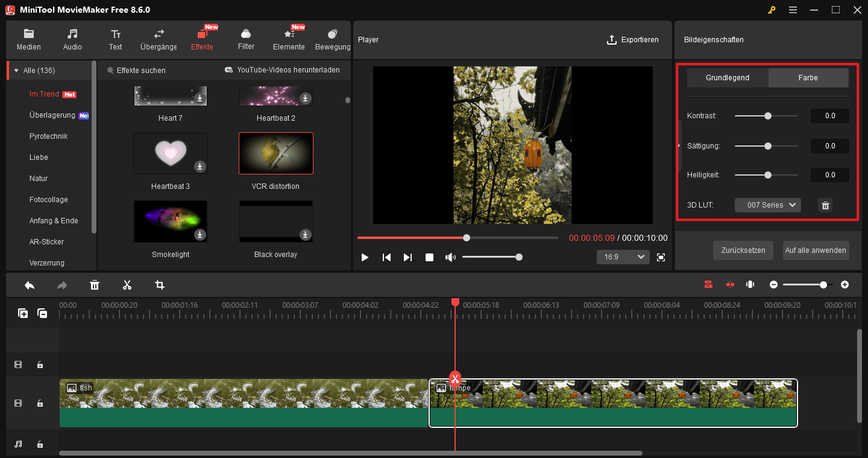Open the Übergänge section in the top toolbar
The width and height of the screenshot is (868, 458).
point(158,39)
